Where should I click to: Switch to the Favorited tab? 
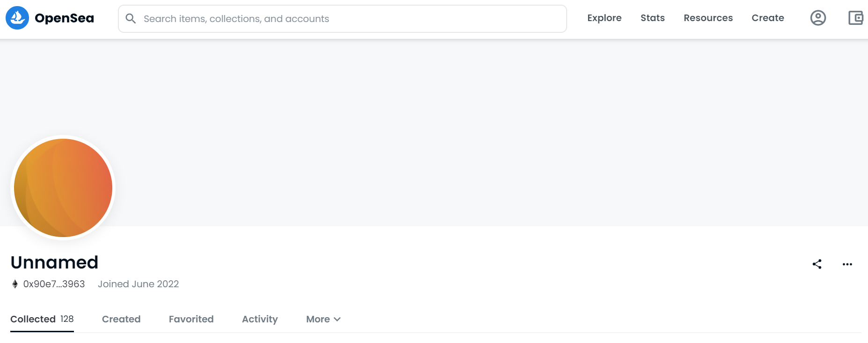tap(191, 319)
